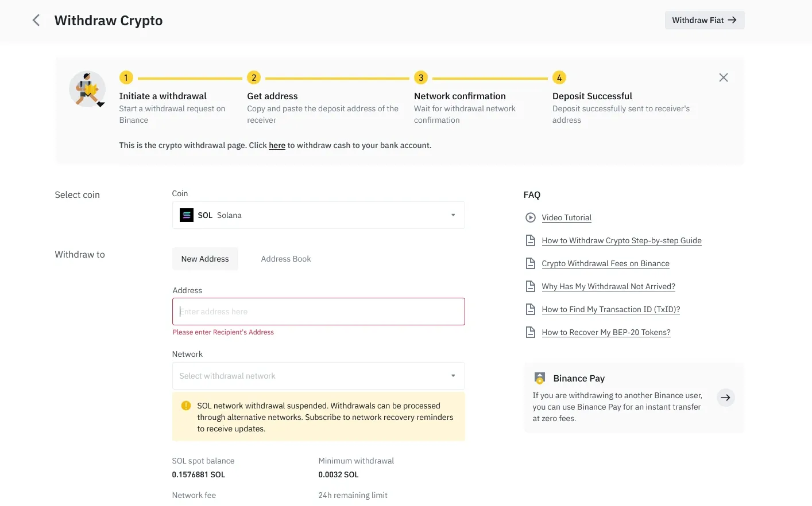The image size is (812, 506).
Task: Click the yellow warning exclamation icon
Action: pyautogui.click(x=186, y=406)
